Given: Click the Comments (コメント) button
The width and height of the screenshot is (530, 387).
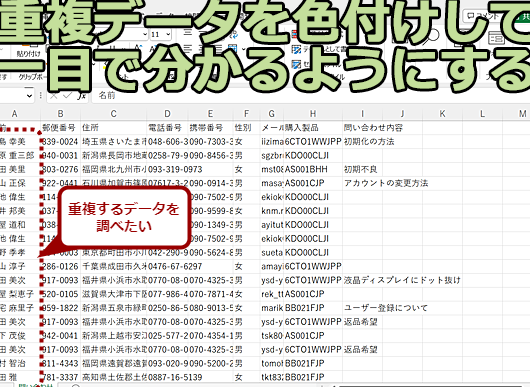Looking at the screenshot, I should click(x=484, y=16).
